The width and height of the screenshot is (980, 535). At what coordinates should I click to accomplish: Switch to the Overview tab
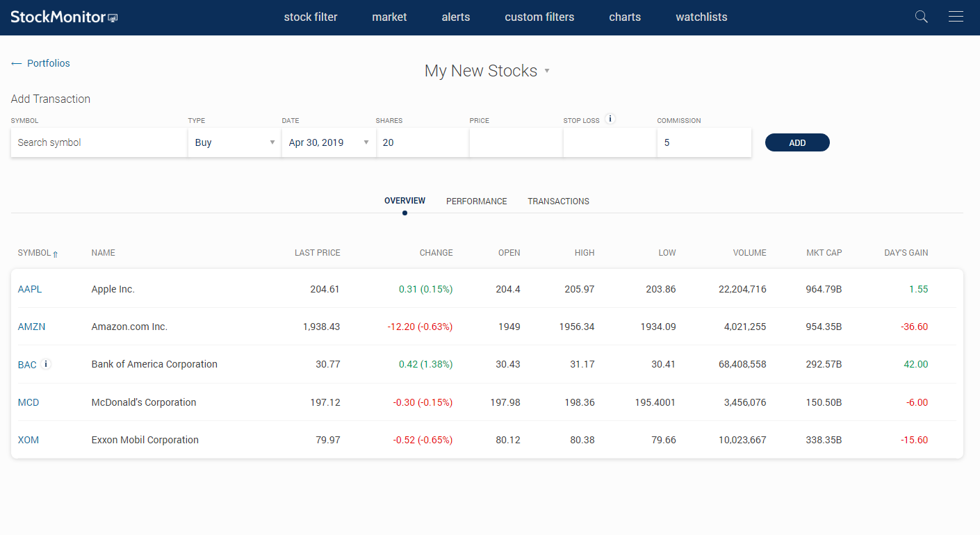click(x=405, y=201)
